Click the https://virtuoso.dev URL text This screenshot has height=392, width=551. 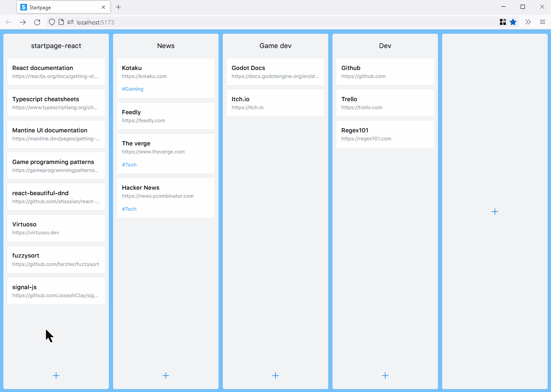coord(35,233)
